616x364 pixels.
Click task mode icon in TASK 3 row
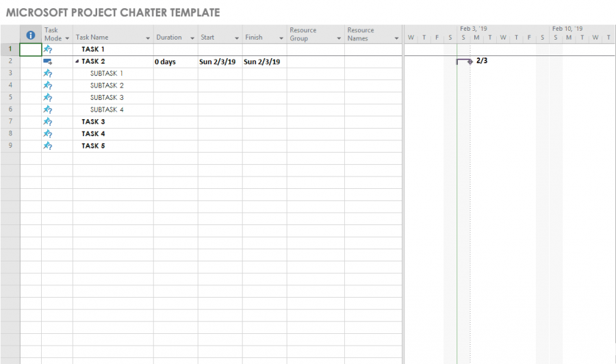47,122
